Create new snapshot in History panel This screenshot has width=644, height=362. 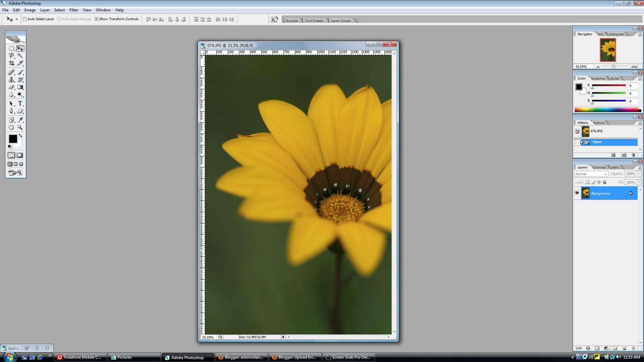pyautogui.click(x=624, y=155)
